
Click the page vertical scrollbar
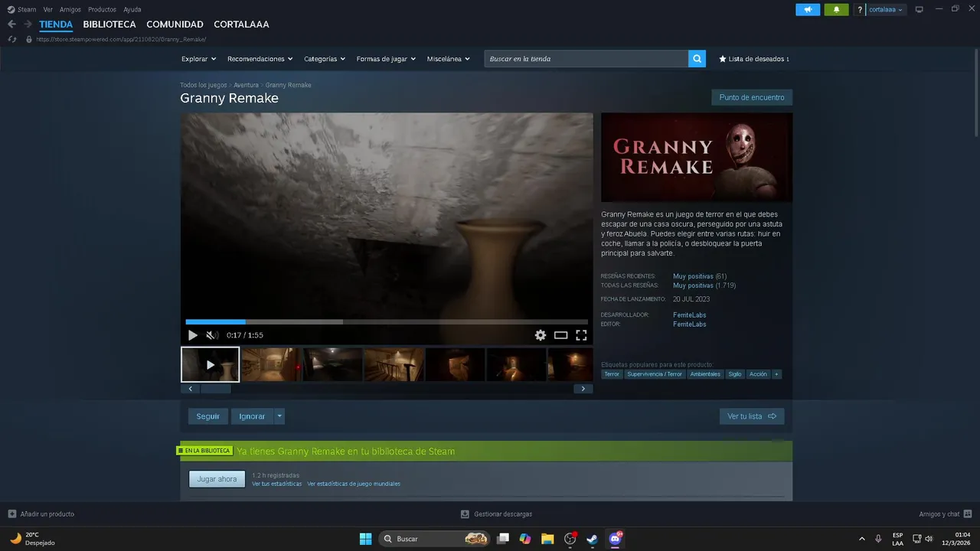[975, 92]
